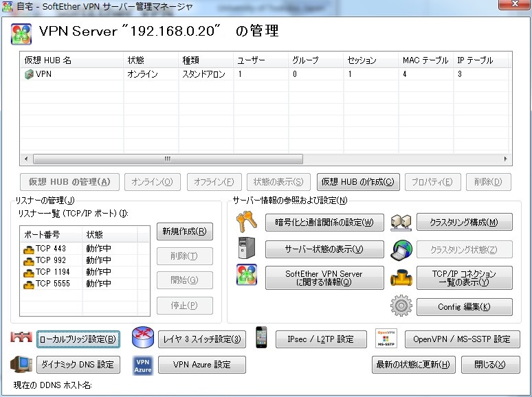Click 状態の表示(S) button

point(278,182)
